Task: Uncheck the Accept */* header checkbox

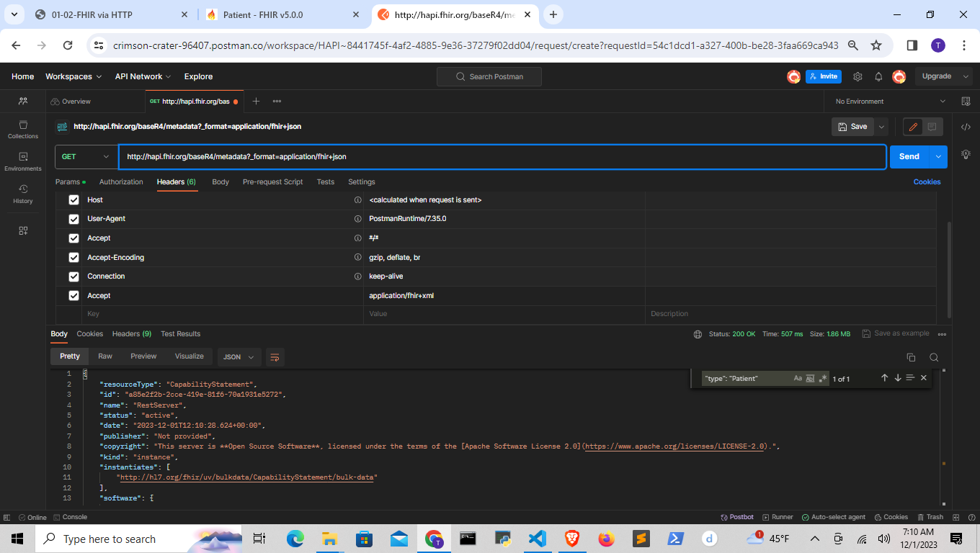Action: (73, 238)
